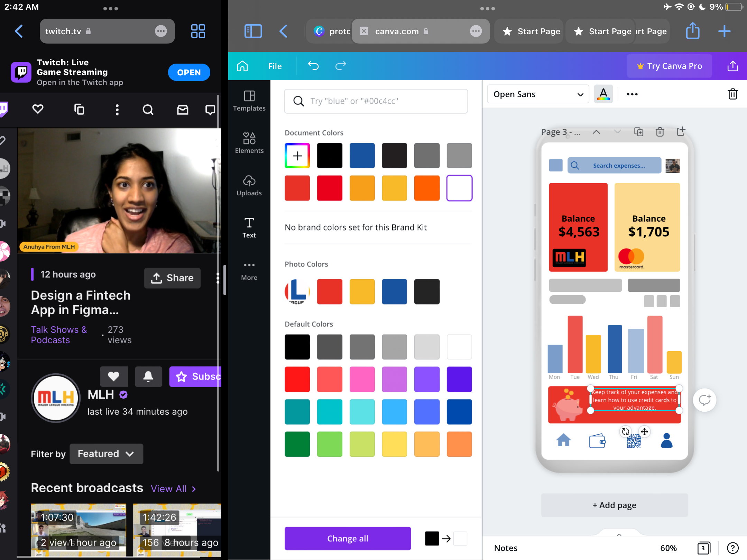Toggle Safari sidebar panel
The width and height of the screenshot is (747, 560).
click(253, 31)
